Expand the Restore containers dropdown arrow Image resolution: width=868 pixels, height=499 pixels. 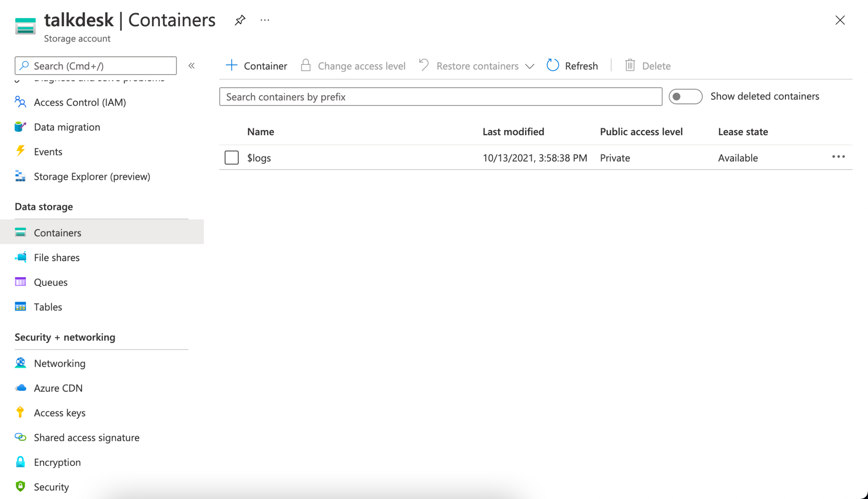529,66
